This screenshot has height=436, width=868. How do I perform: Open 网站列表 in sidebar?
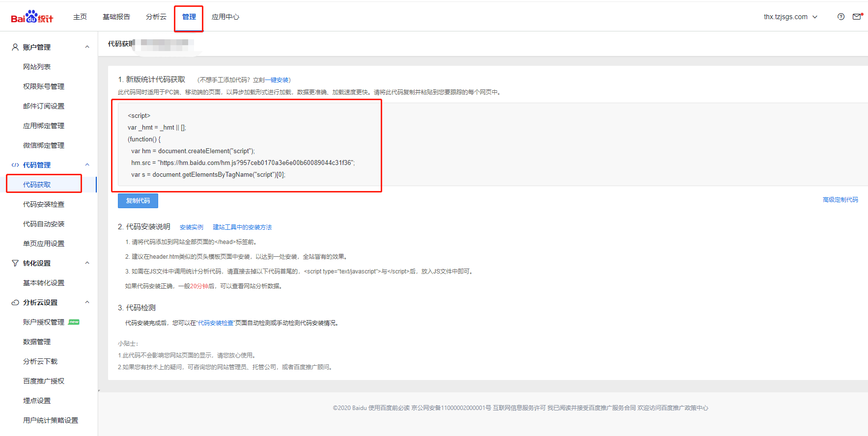(37, 67)
